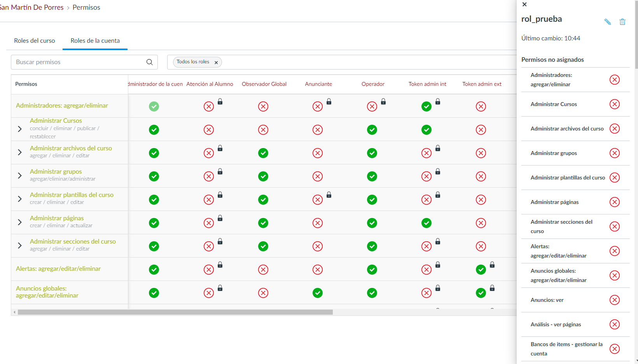Click Token admin int's X for 'Administrar grupos'
The height and width of the screenshot is (364, 638).
(426, 176)
